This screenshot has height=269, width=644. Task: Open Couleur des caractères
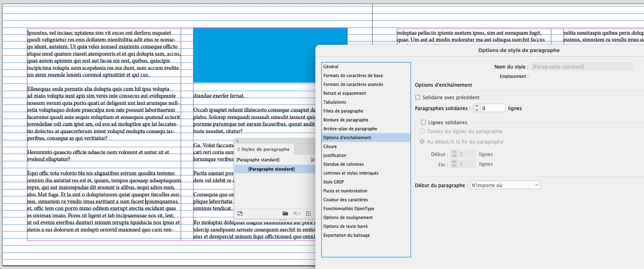click(366, 200)
